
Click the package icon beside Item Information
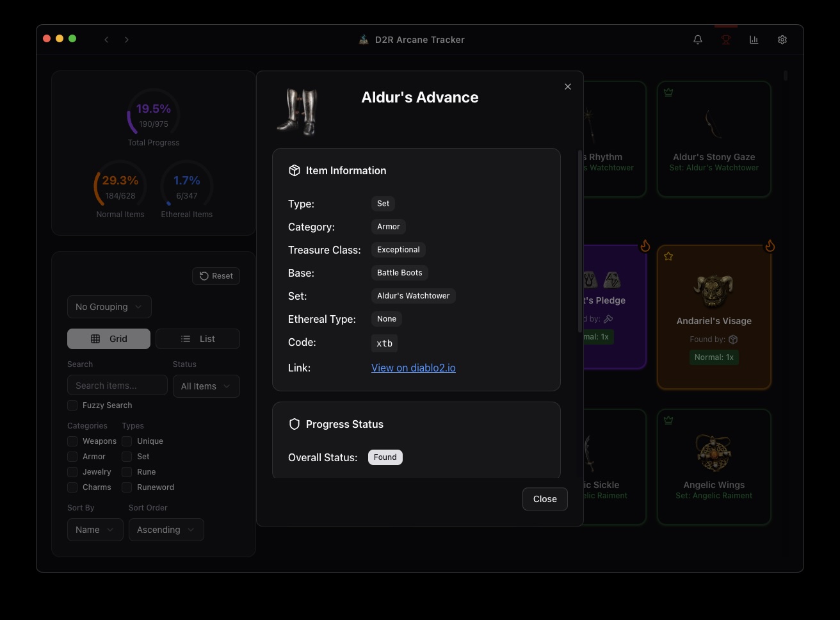[295, 170]
